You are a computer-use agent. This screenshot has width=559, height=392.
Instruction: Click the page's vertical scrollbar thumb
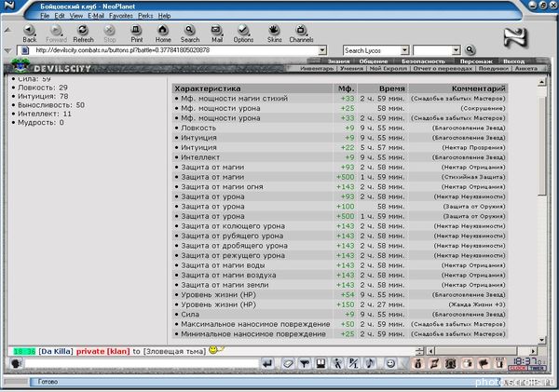(542, 146)
